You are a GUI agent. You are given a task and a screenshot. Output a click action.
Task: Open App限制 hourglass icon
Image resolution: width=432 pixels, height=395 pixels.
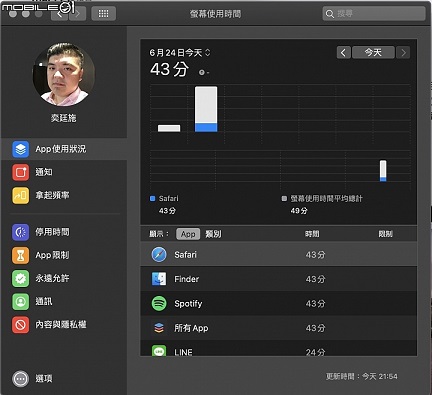21,255
